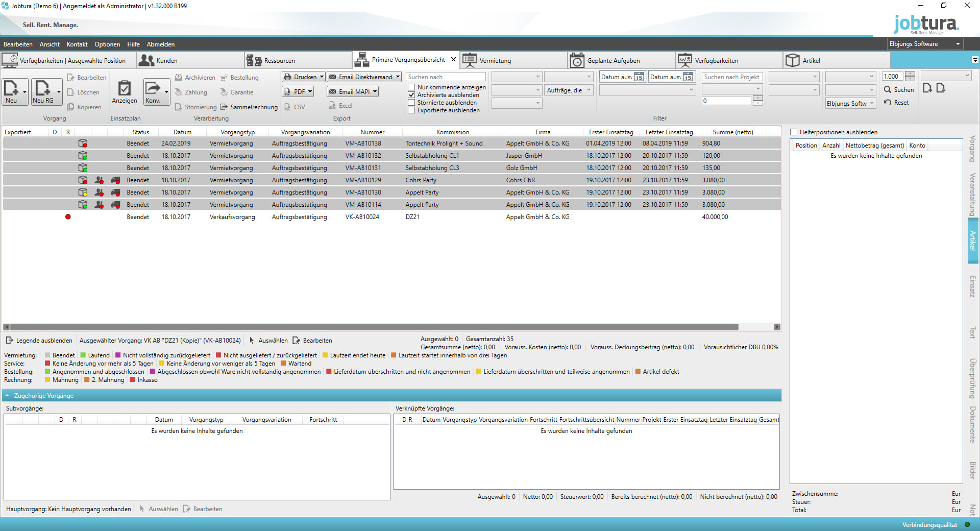
Task: Click the Bestellung tool
Action: tap(239, 78)
